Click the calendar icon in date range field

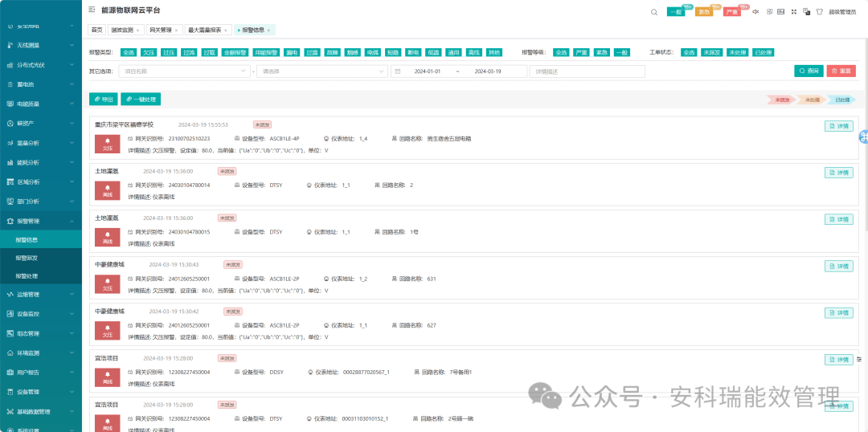(x=398, y=71)
